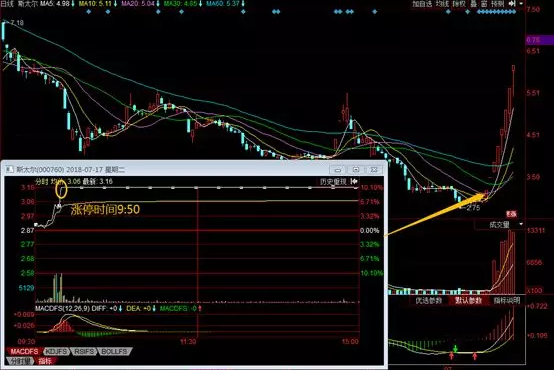Click the 加自选 add-to-watchlist button
The height and width of the screenshot is (370, 554).
tap(422, 4)
